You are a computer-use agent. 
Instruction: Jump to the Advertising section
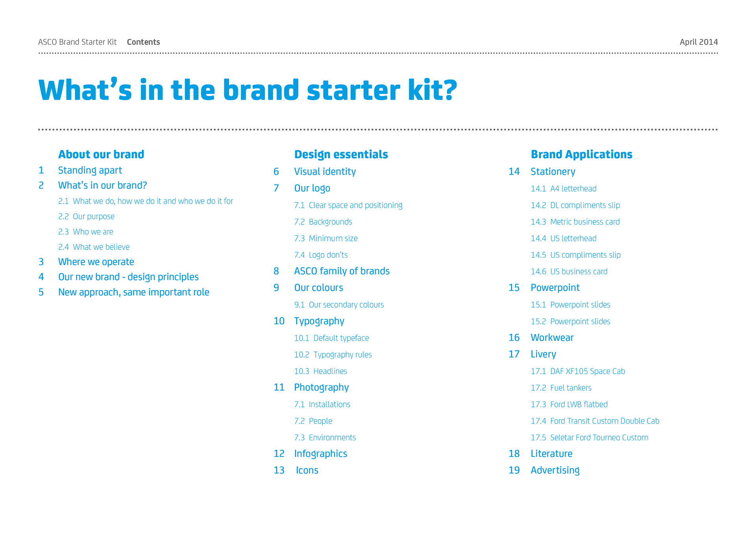pyautogui.click(x=555, y=470)
